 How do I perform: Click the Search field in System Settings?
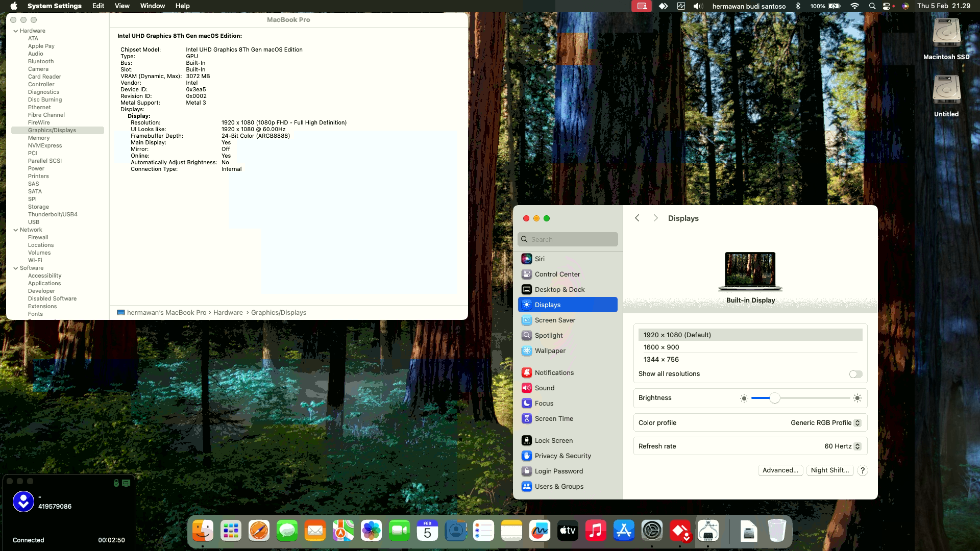coord(568,239)
